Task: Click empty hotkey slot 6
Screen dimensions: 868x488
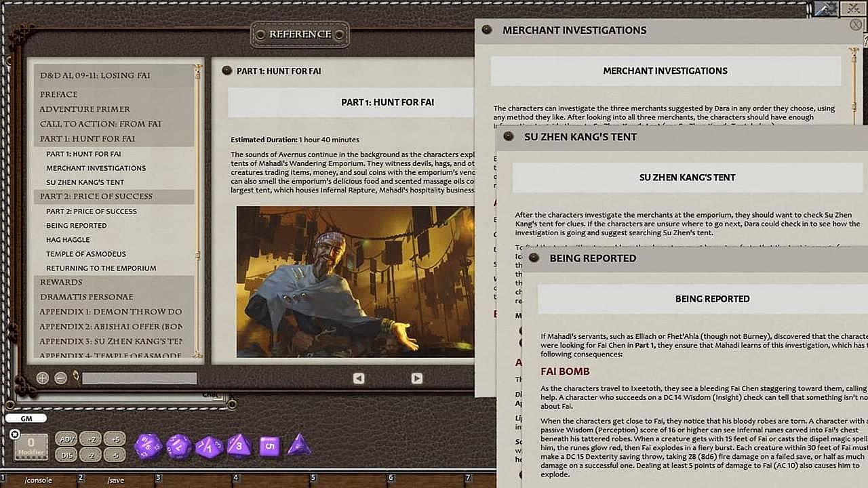Action: [x=427, y=480]
